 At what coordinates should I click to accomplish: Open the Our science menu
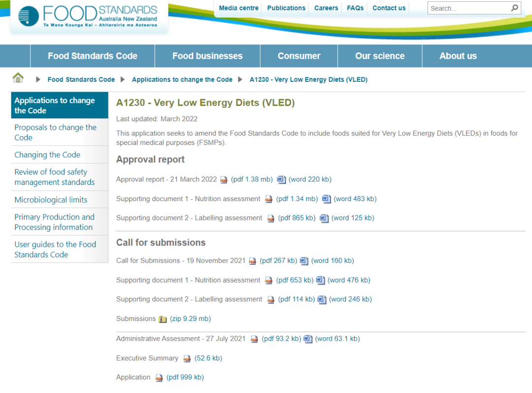click(380, 56)
